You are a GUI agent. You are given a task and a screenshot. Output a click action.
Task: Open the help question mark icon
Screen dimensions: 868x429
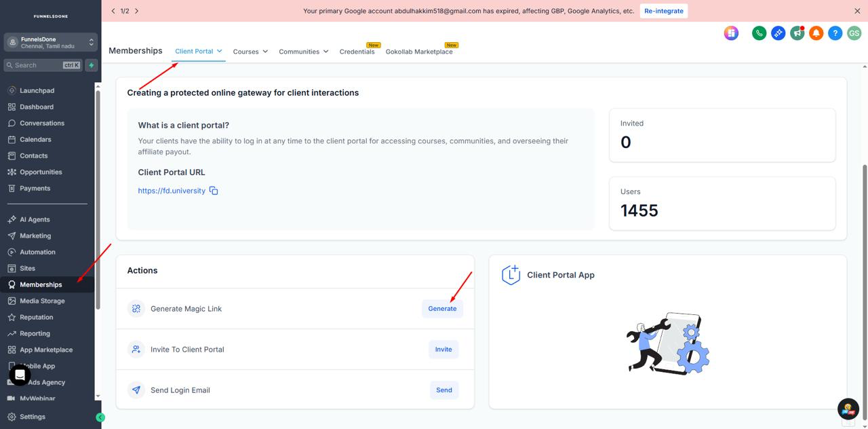click(835, 33)
